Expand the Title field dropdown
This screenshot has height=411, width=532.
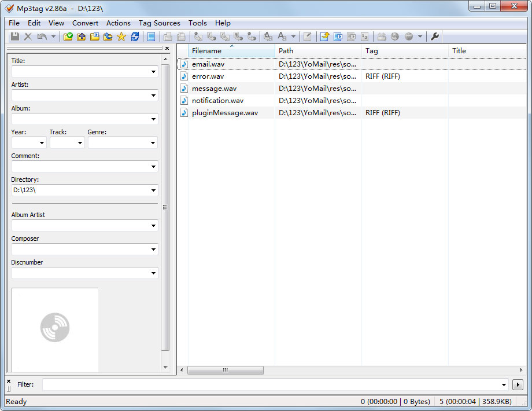(x=153, y=72)
